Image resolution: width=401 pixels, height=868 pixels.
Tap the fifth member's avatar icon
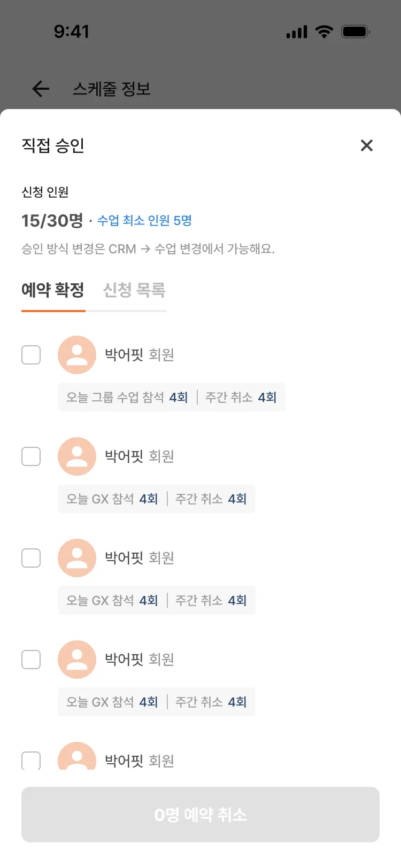coord(77,757)
